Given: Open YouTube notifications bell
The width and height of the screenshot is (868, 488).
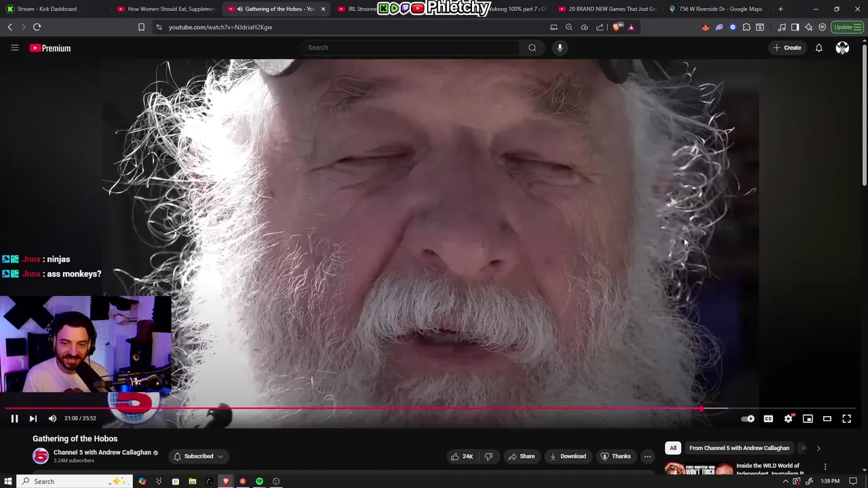Looking at the screenshot, I should click(819, 47).
